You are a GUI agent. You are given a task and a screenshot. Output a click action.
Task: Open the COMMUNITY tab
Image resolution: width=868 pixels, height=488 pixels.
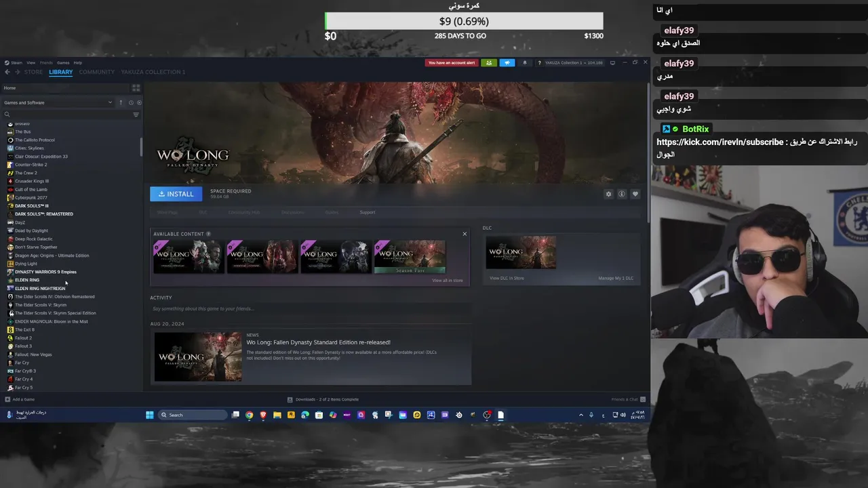(x=97, y=72)
